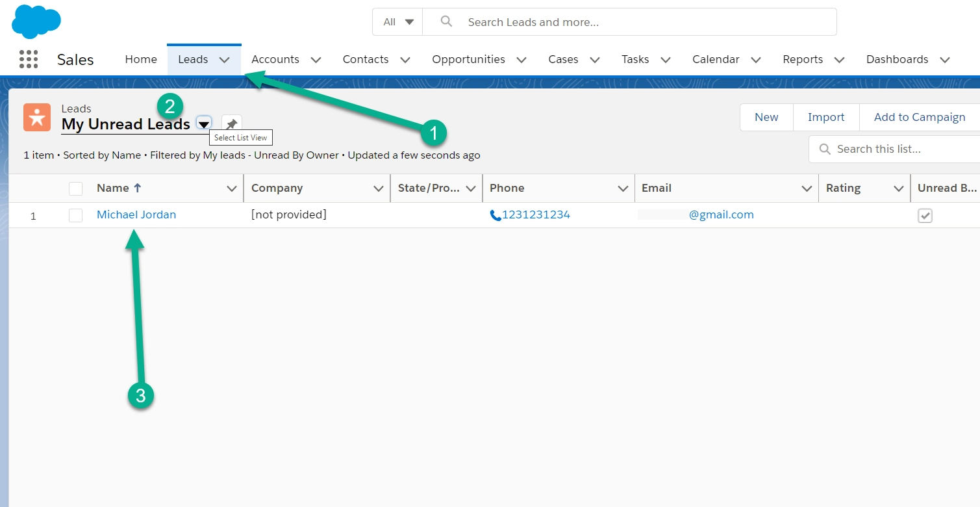This screenshot has height=507, width=980.
Task: Open the Michael Jordan lead record
Action: tap(136, 214)
